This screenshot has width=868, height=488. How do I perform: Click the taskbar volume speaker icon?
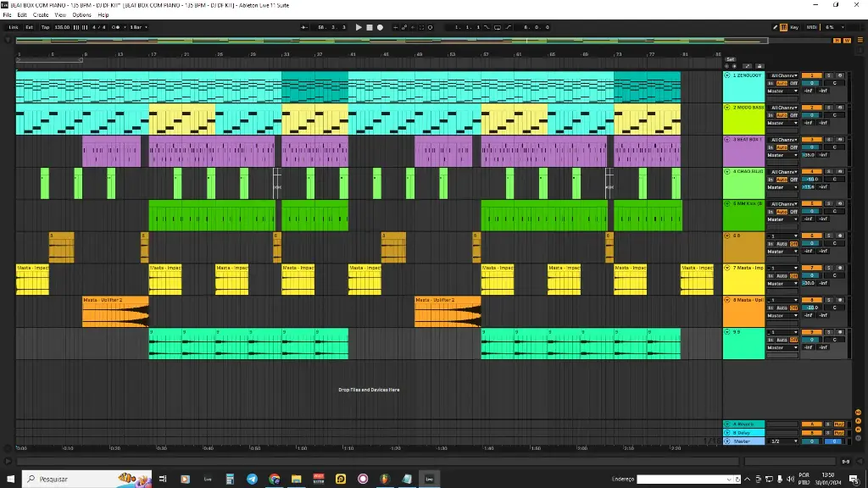tap(791, 480)
